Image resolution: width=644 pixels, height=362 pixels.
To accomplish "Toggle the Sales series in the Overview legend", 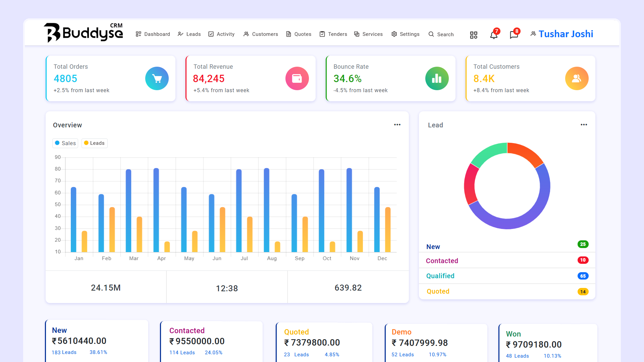I will coord(65,143).
